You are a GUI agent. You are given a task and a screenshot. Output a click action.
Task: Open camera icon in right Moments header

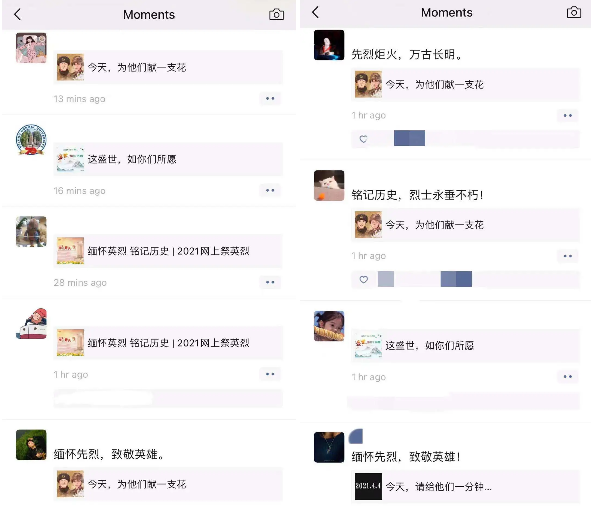coord(574,12)
